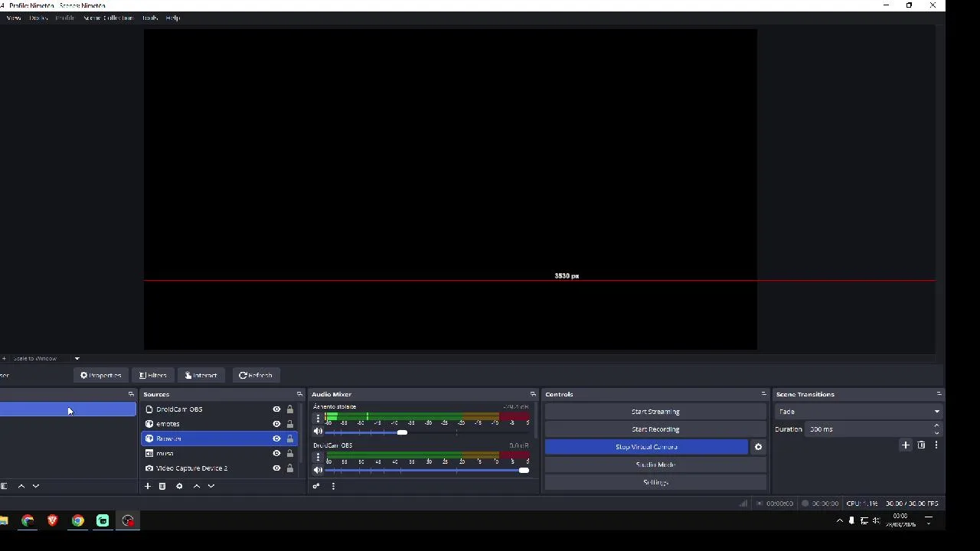Hide the emotes source
The width and height of the screenshot is (980, 551).
coord(276,424)
